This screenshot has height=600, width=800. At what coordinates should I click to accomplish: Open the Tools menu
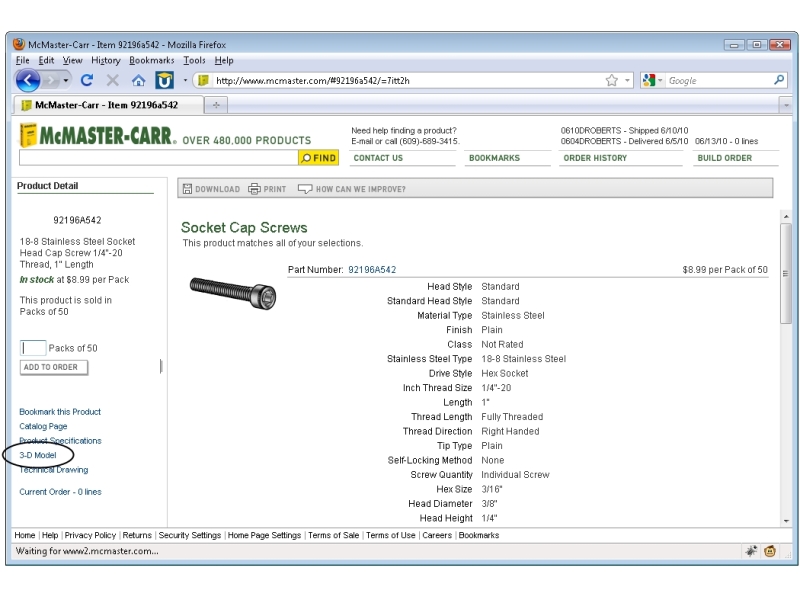pos(194,60)
